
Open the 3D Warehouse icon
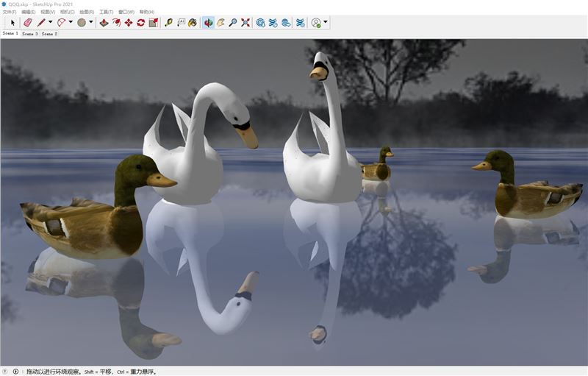tap(260, 23)
